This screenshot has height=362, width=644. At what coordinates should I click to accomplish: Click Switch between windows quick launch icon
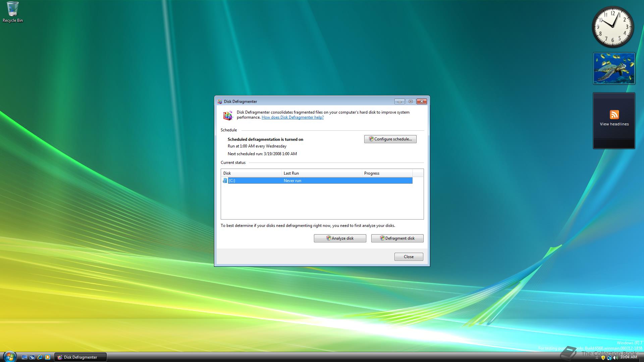point(32,357)
